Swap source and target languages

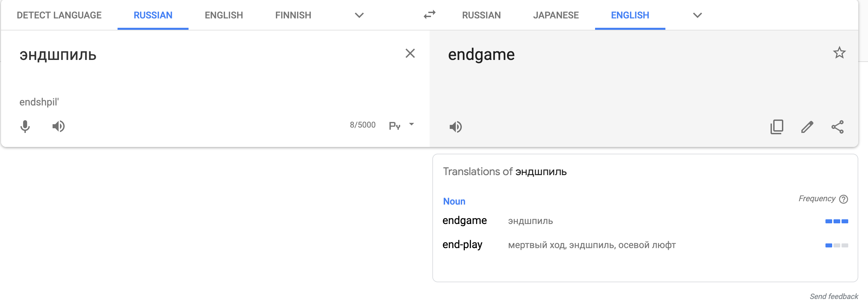point(430,15)
